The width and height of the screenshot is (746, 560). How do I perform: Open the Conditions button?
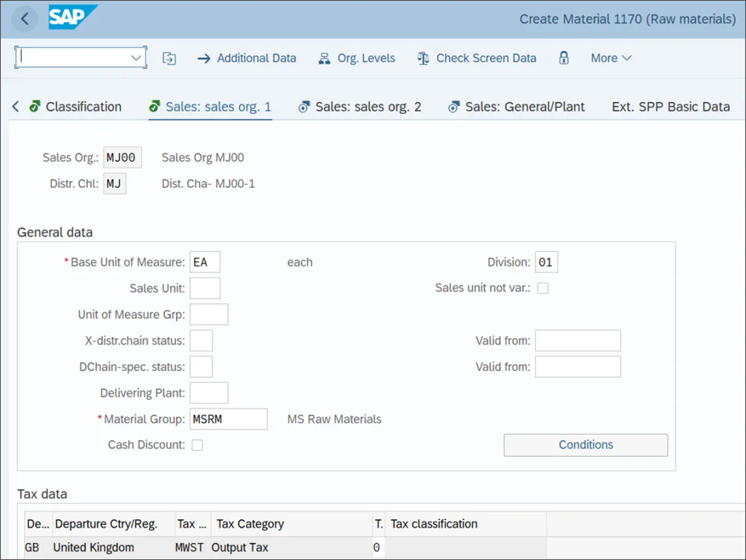coord(586,445)
